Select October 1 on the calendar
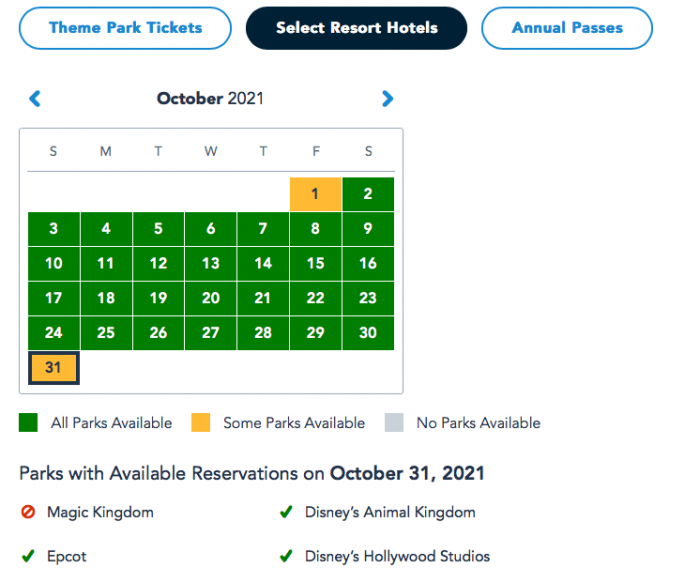This screenshot has height=583, width=700. (315, 194)
